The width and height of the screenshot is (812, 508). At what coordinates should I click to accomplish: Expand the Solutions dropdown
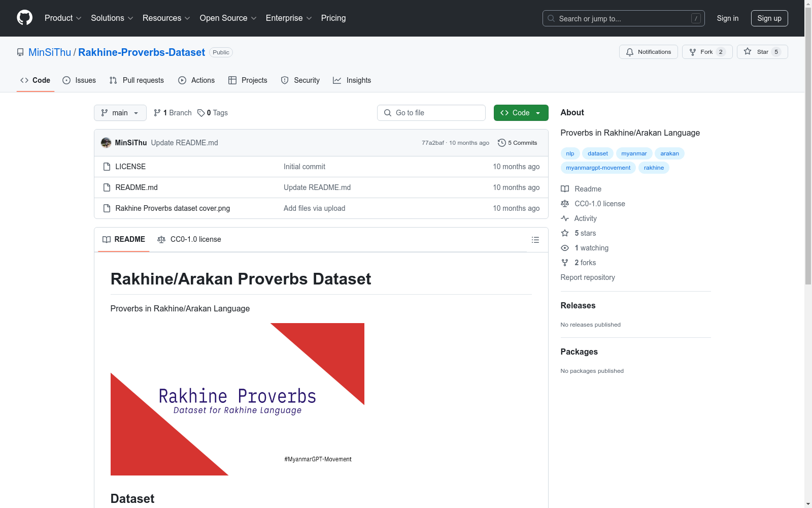click(x=112, y=18)
